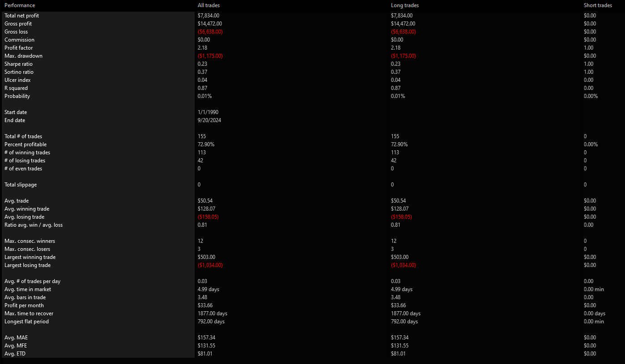
Task: Select the Sharpe ratio row label
Action: (x=18, y=64)
